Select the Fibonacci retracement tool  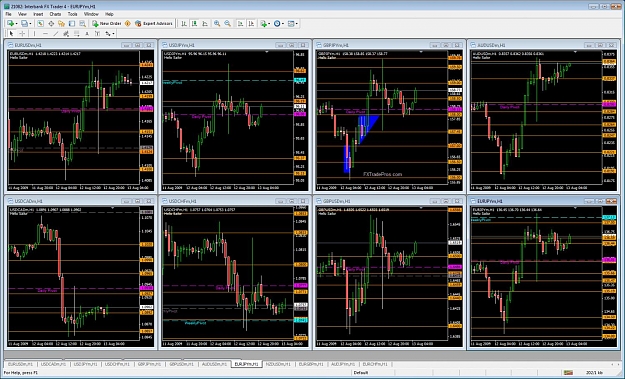pyautogui.click(x=77, y=33)
